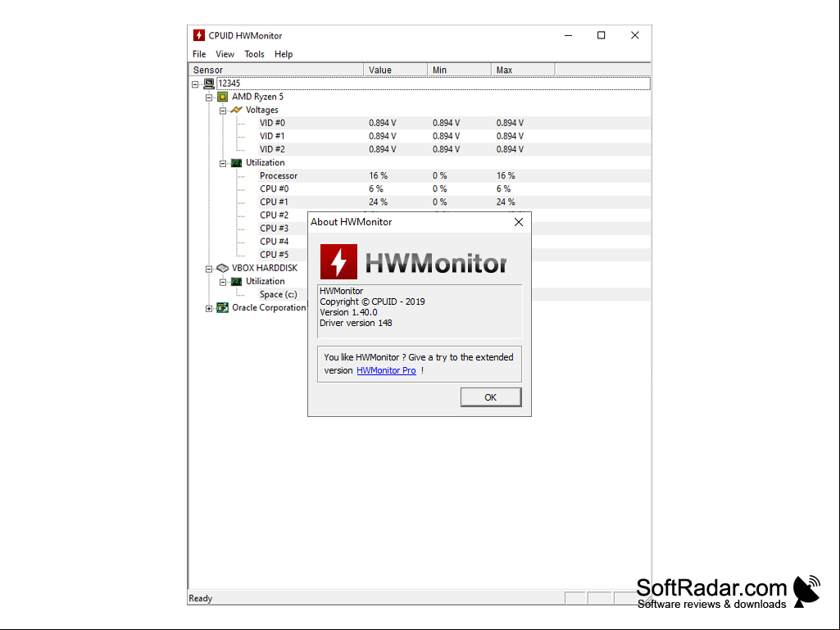Click the Voltages lightning icon
840x630 pixels.
236,110
